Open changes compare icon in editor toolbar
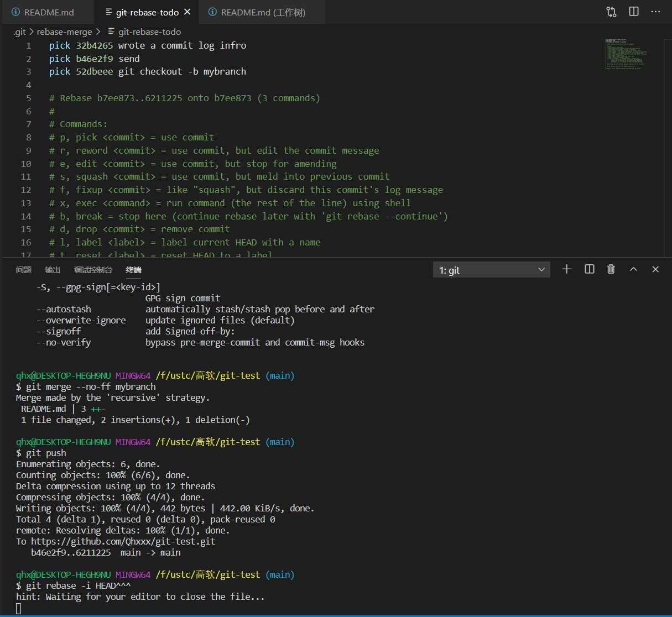Screen dimensions: 672x617 tap(611, 12)
